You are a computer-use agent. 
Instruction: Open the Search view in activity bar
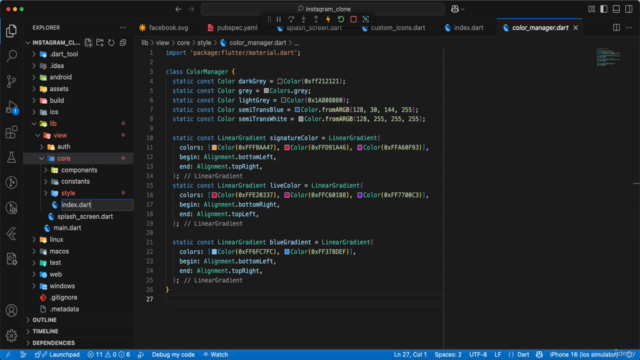point(11,56)
